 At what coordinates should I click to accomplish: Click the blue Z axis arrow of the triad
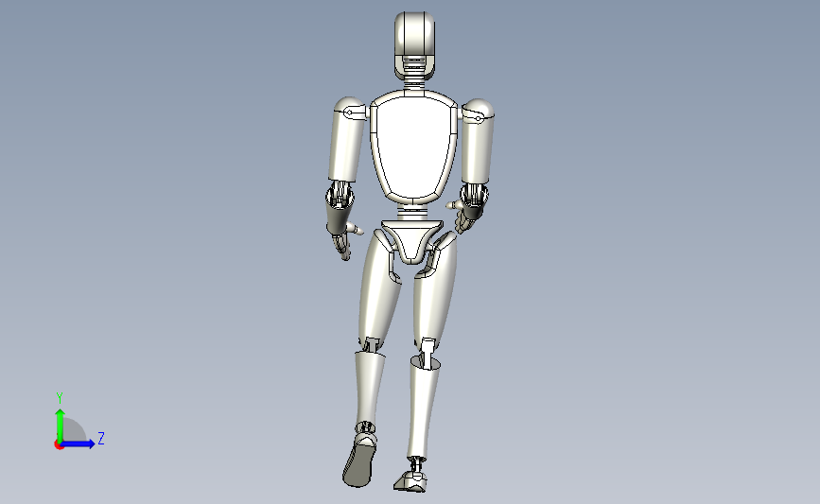[78, 443]
